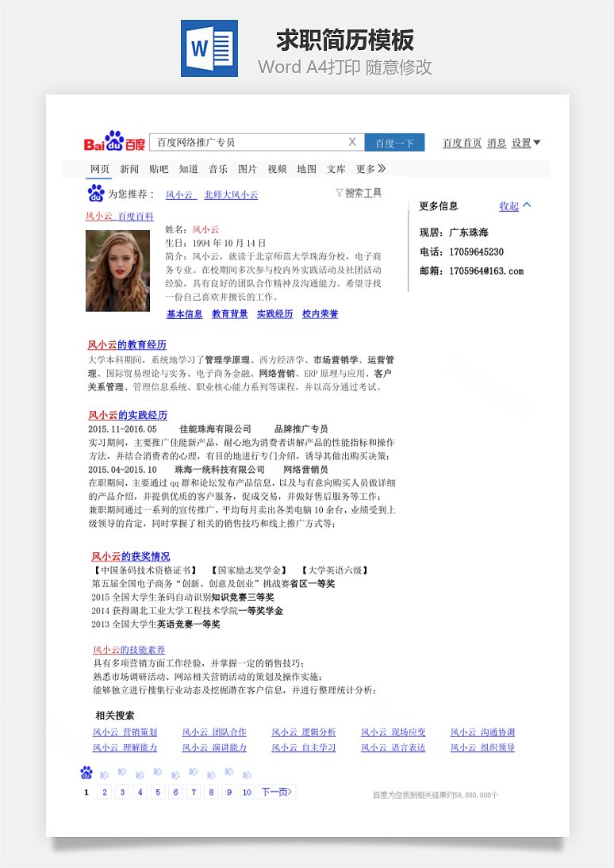
Task: Open 百度首页 link
Action: (462, 143)
